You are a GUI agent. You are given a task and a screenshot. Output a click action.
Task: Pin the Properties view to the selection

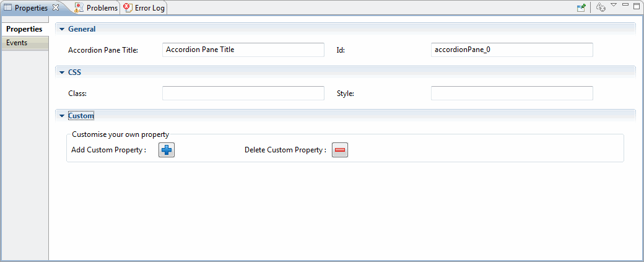(581, 7)
